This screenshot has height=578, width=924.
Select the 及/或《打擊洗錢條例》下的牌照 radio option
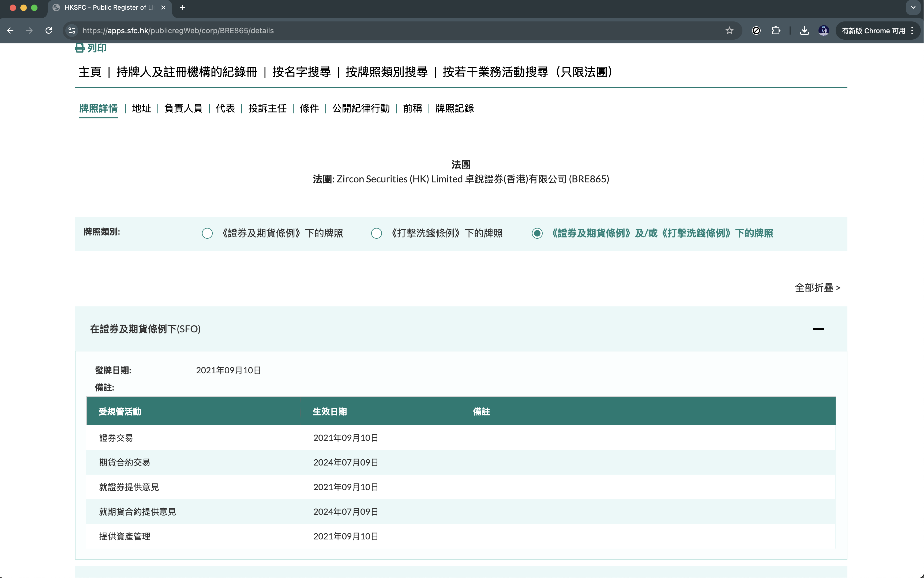[537, 233]
